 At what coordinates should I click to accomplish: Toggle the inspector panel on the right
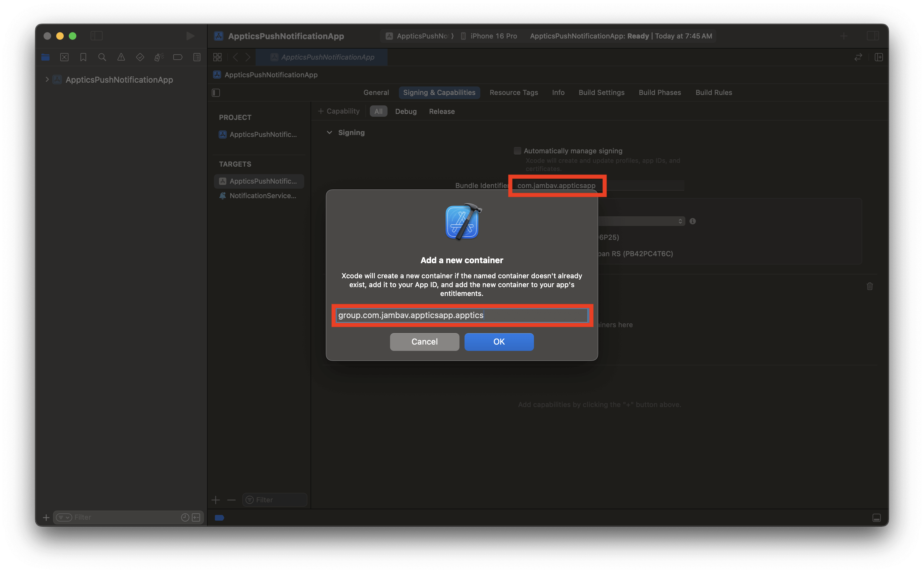click(x=873, y=36)
